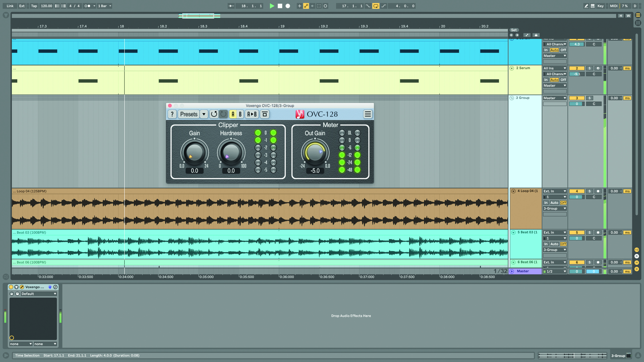Open the Voxengo Default preset dropdown
This screenshot has height=362, width=644.
39,294
